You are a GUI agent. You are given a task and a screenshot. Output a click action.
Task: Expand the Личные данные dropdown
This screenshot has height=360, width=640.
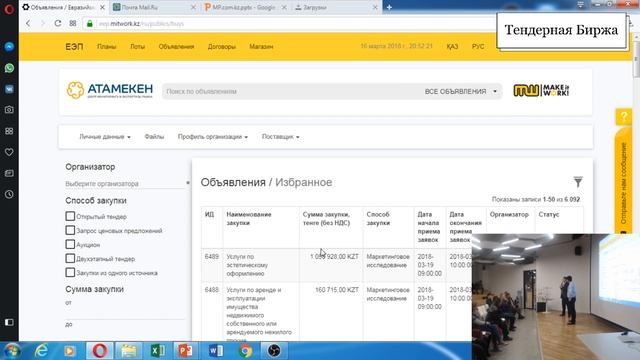(x=105, y=137)
